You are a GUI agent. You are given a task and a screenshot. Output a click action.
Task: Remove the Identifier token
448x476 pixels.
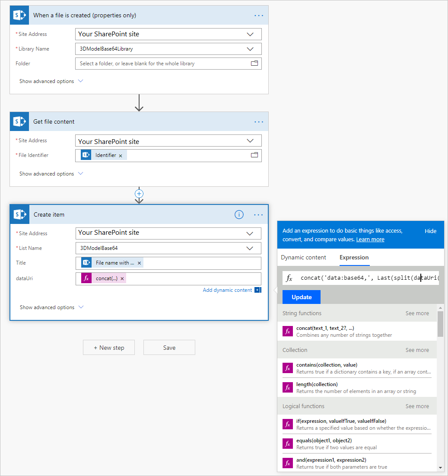[121, 156]
